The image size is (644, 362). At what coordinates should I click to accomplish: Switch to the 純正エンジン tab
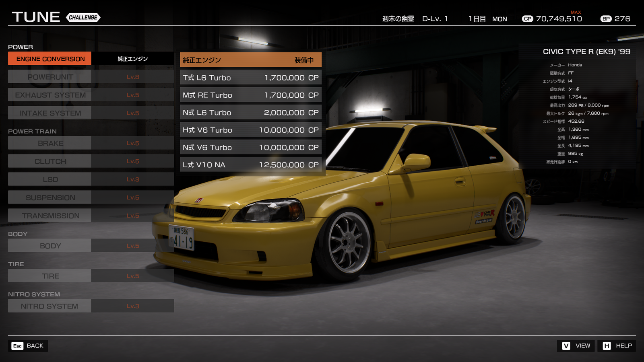(x=133, y=59)
